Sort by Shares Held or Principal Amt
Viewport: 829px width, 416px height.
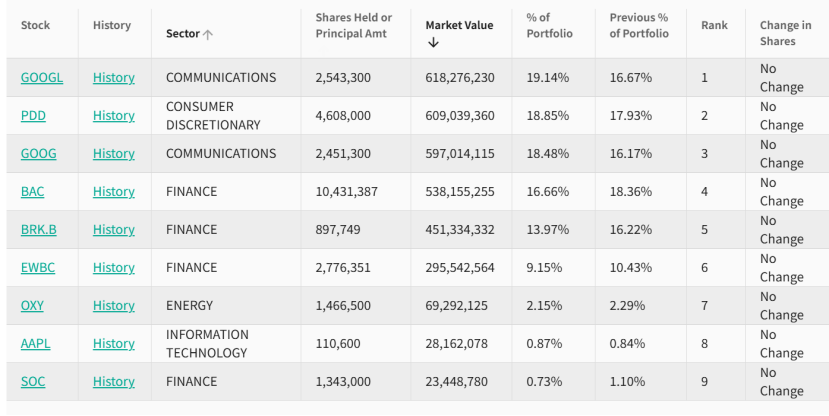353,26
